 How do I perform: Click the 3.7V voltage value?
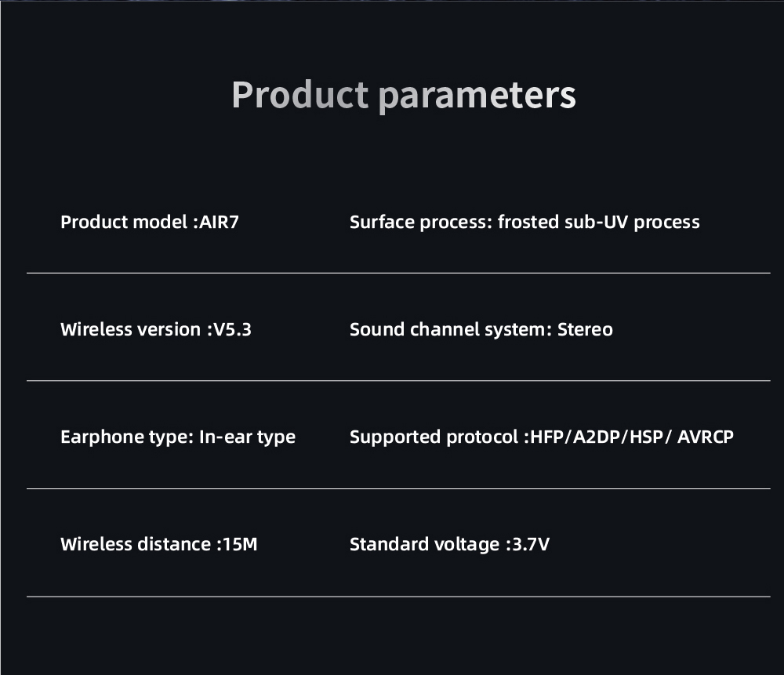click(x=531, y=544)
